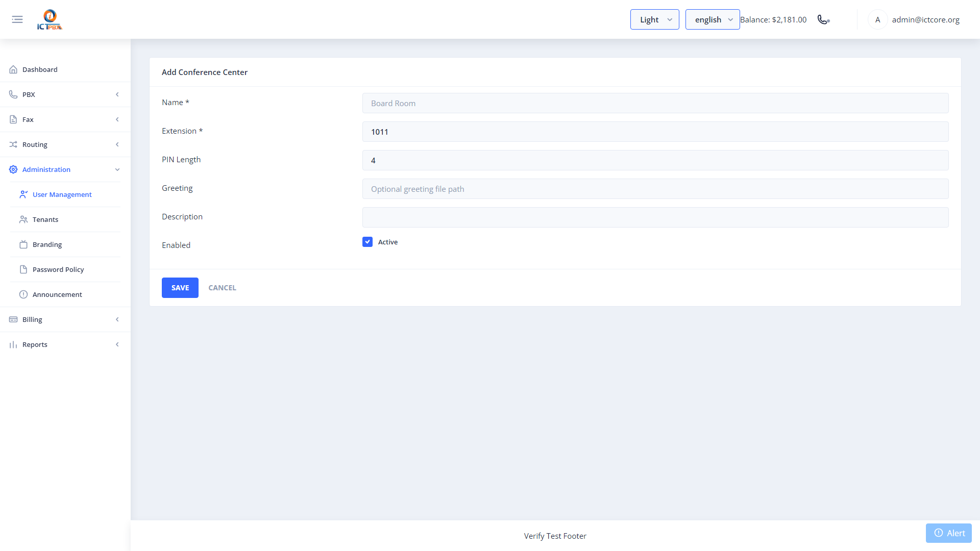
Task: Click the PBX menu label
Action: click(x=29, y=94)
